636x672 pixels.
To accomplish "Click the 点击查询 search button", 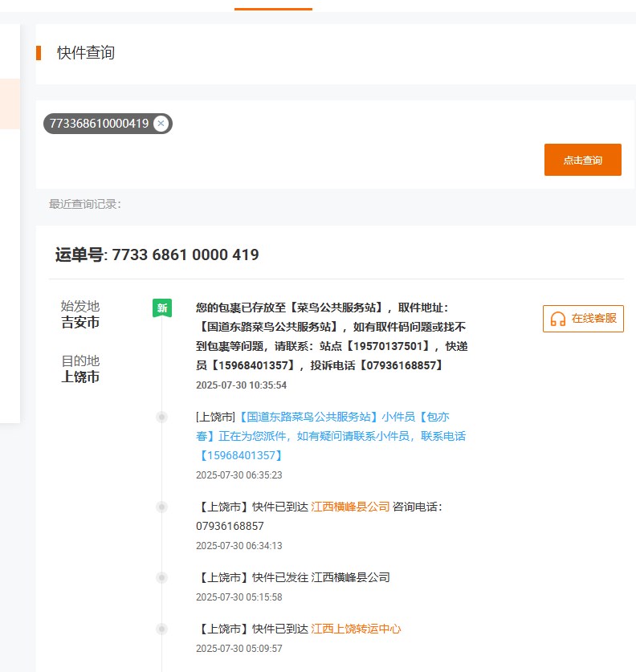I will [x=582, y=160].
